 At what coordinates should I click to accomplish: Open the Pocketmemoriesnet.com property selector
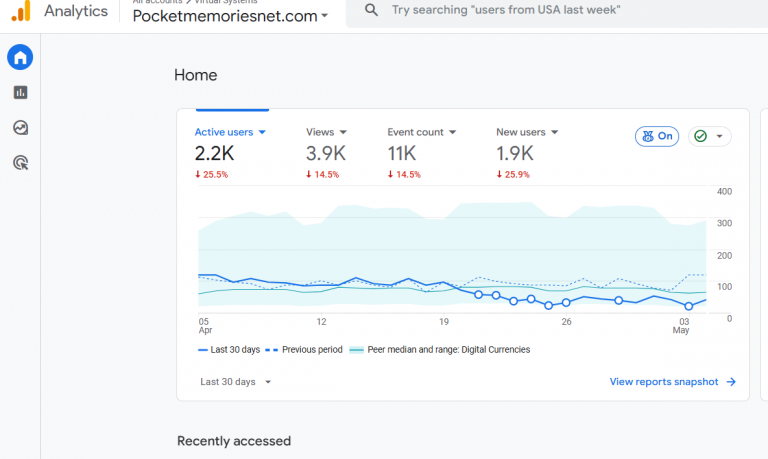coord(230,16)
